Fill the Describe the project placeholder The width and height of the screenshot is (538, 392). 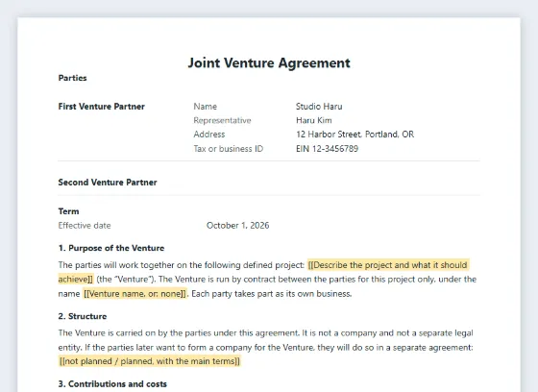[x=388, y=265]
